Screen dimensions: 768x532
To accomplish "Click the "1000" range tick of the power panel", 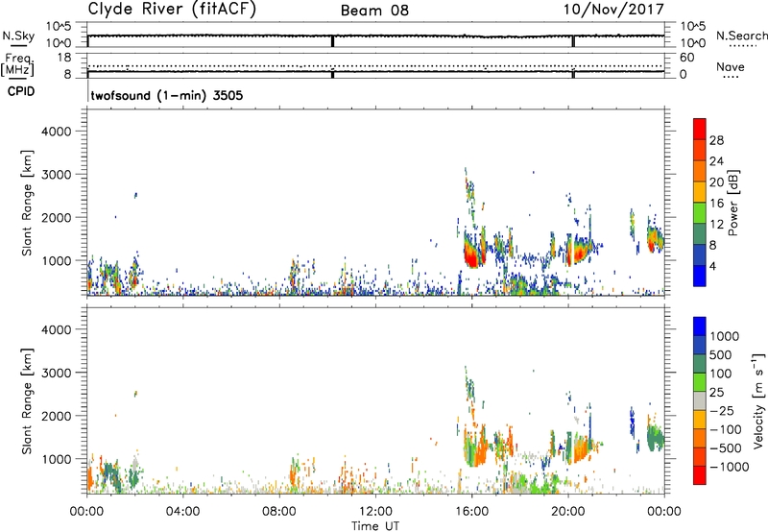I will tap(56, 260).
